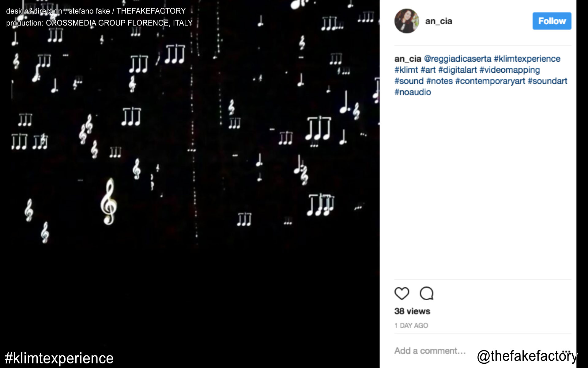Open the #art hashtag
This screenshot has height=368, width=588.
[x=428, y=70]
